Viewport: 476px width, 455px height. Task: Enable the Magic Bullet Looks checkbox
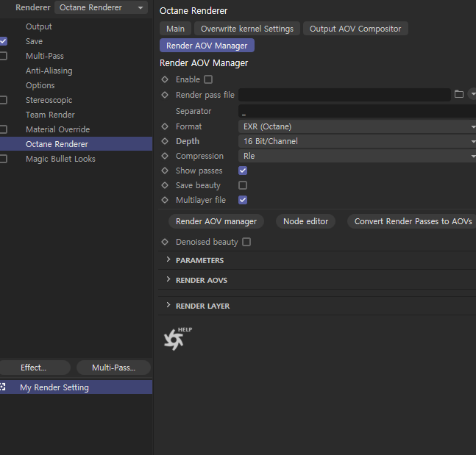[4, 159]
